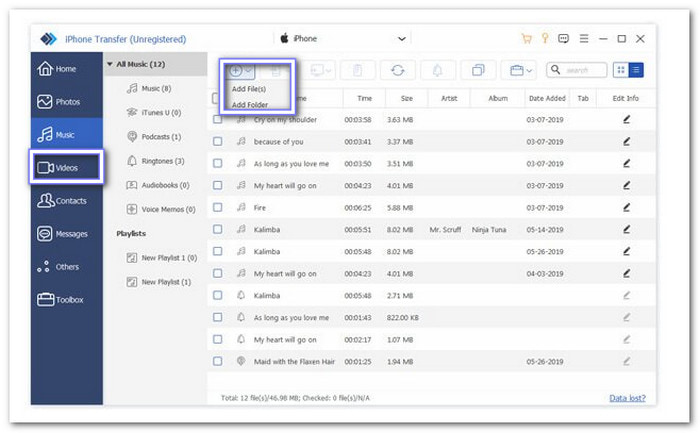Image resolution: width=700 pixels, height=433 pixels.
Task: Choose Add Folder from menu
Action: point(248,104)
